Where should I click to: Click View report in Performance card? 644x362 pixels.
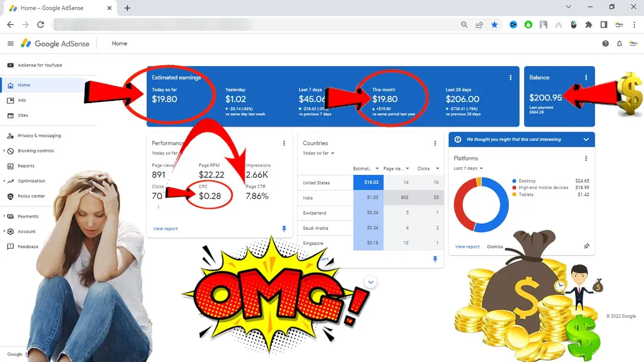(166, 229)
